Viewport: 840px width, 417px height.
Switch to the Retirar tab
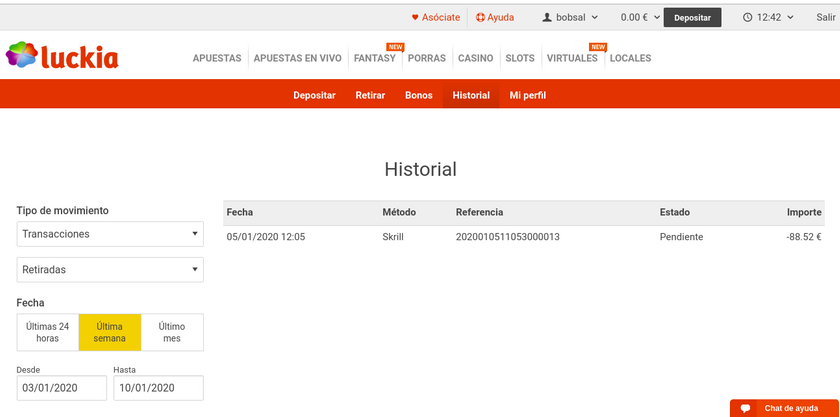[370, 95]
